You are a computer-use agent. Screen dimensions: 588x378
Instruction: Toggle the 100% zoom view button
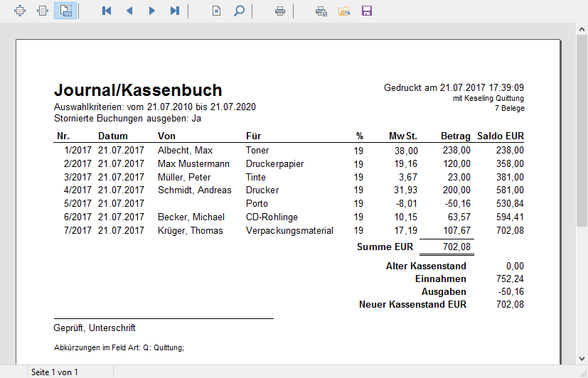point(65,11)
